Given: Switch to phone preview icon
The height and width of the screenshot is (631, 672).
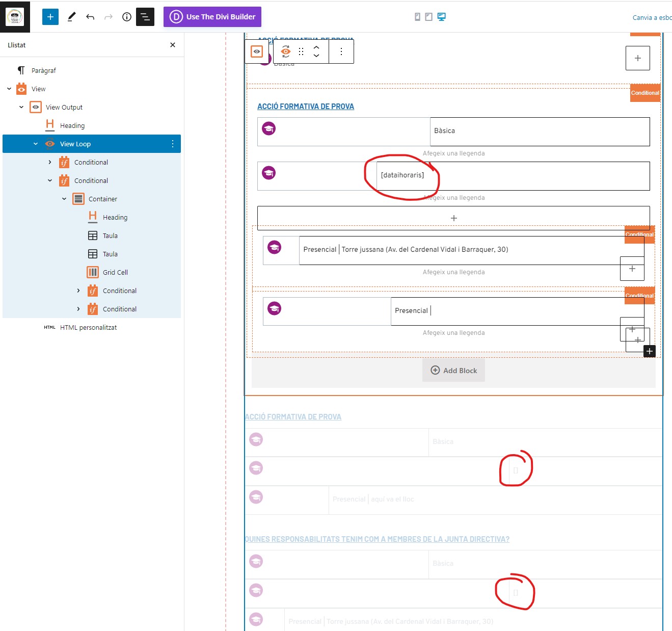Looking at the screenshot, I should (x=417, y=17).
